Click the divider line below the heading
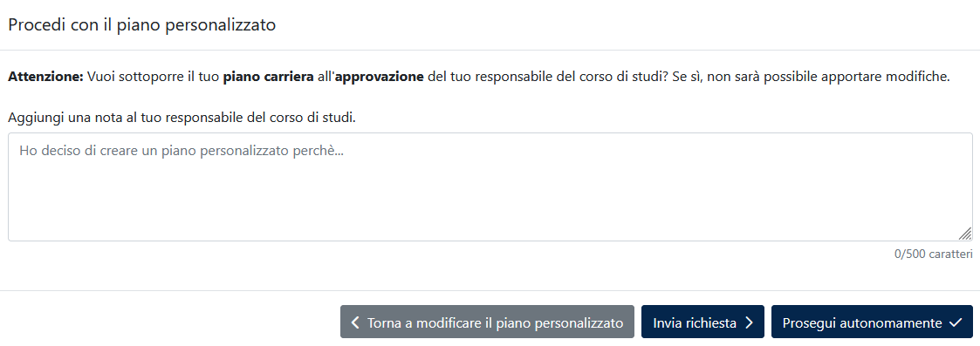 click(x=490, y=50)
